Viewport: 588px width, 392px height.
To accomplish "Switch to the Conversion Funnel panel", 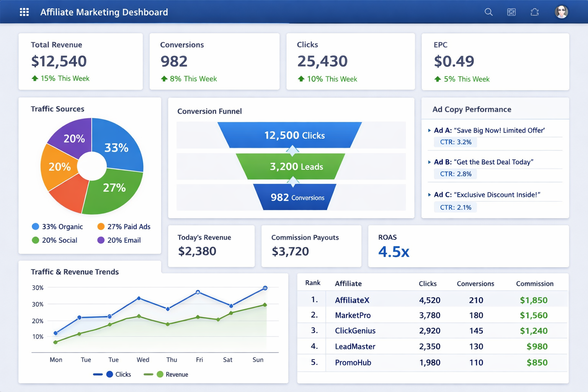I will [x=209, y=111].
